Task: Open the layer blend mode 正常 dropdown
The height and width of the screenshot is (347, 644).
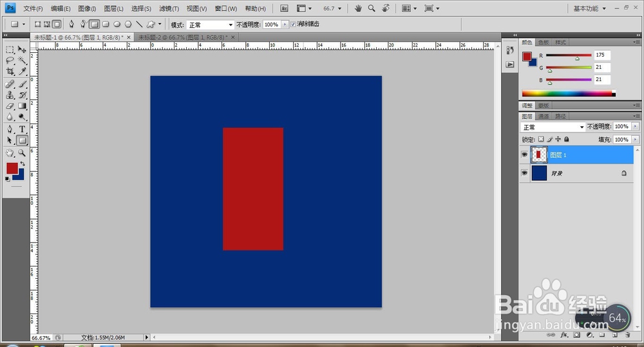Action: point(553,127)
